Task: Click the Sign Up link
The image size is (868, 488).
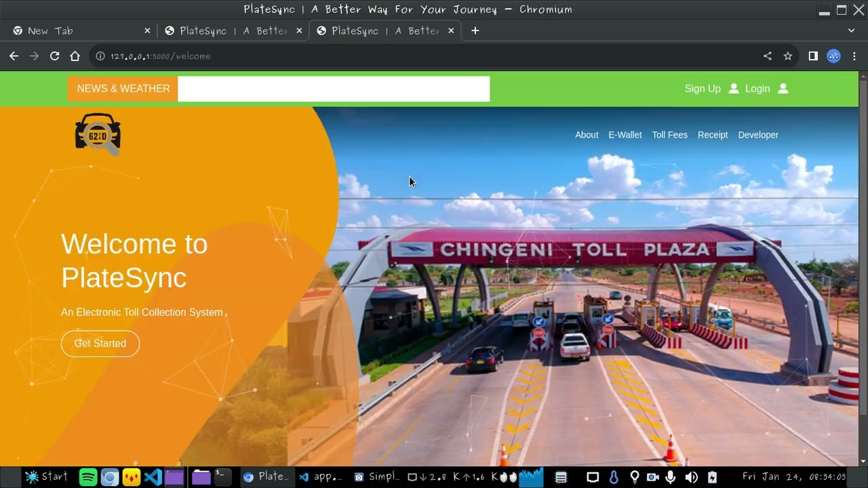Action: [x=703, y=89]
